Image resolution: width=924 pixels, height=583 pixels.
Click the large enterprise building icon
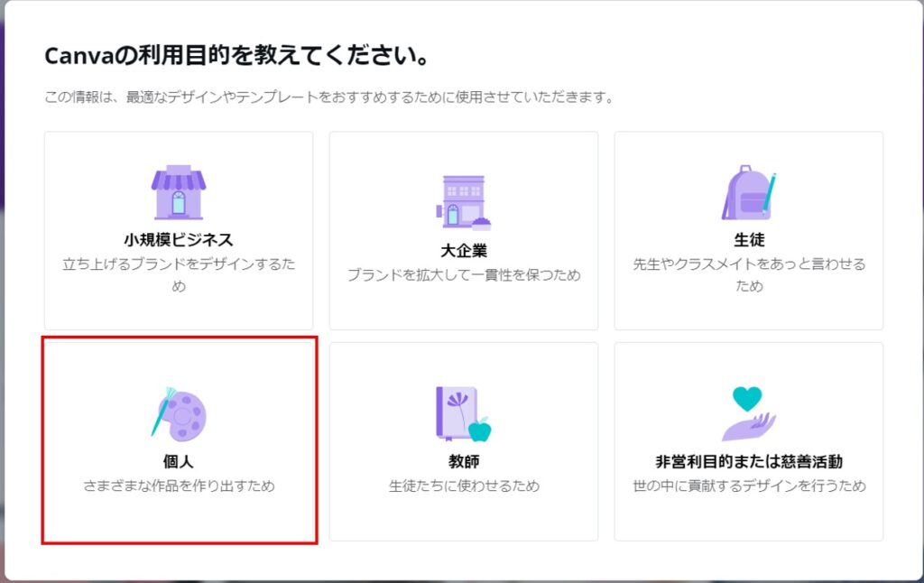tap(464, 202)
